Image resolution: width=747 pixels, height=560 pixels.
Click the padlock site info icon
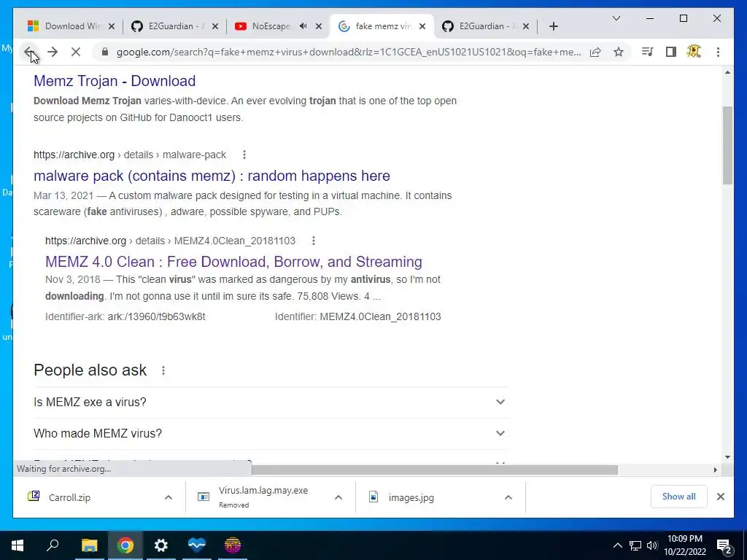(x=105, y=52)
